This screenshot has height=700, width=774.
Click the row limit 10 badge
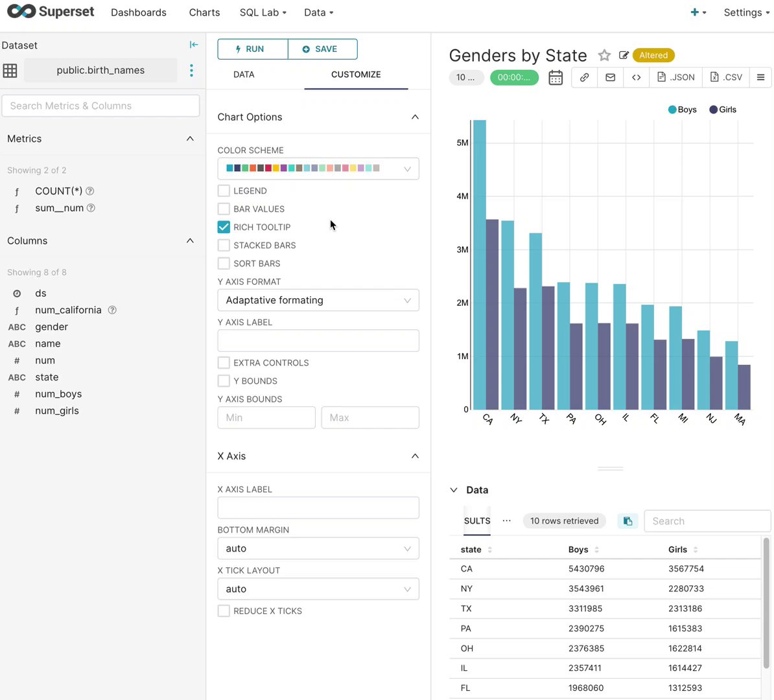click(465, 78)
